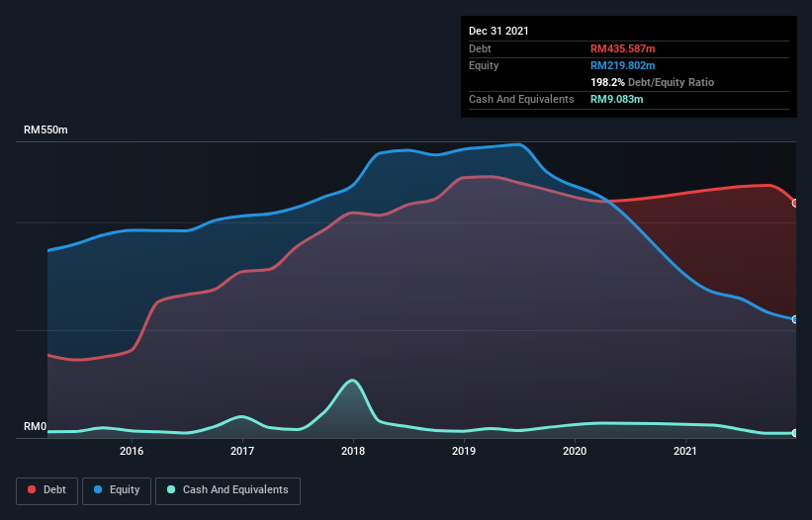Click the 2017 x-axis label

coord(242,451)
